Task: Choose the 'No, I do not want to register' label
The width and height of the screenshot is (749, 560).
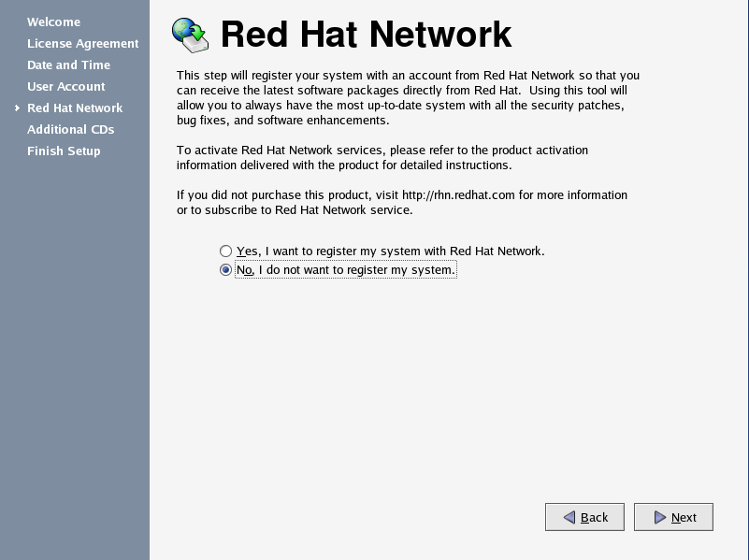Action: [346, 270]
